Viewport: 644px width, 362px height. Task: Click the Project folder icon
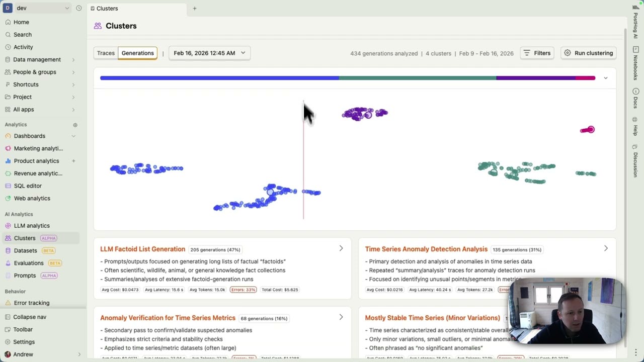[x=8, y=97]
